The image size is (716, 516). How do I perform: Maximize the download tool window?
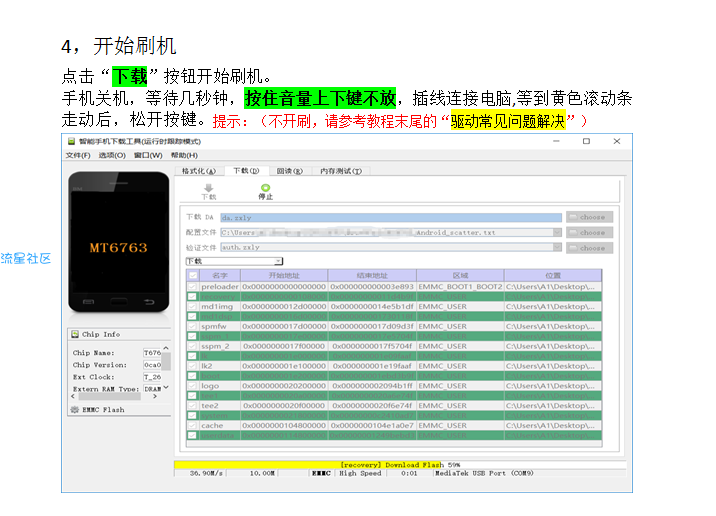[586, 141]
